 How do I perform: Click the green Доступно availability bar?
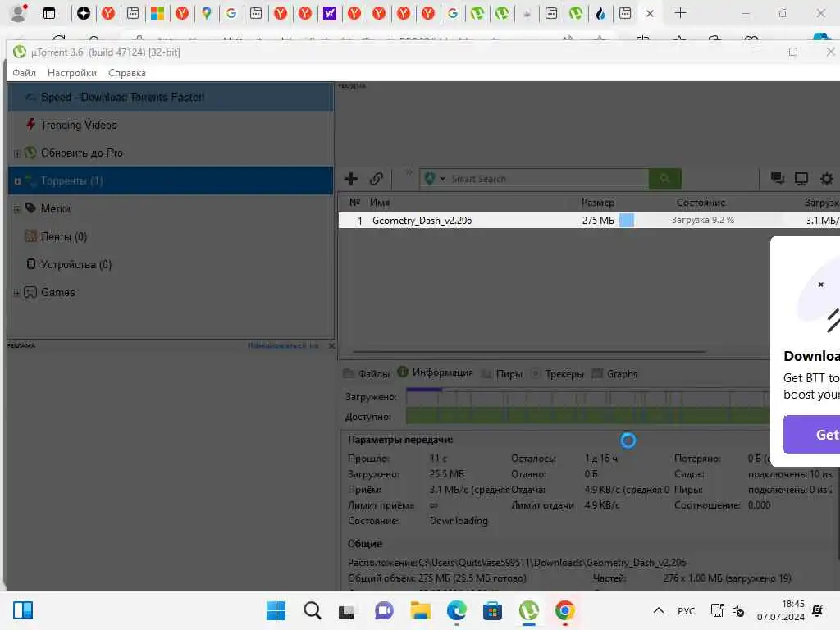tap(587, 416)
